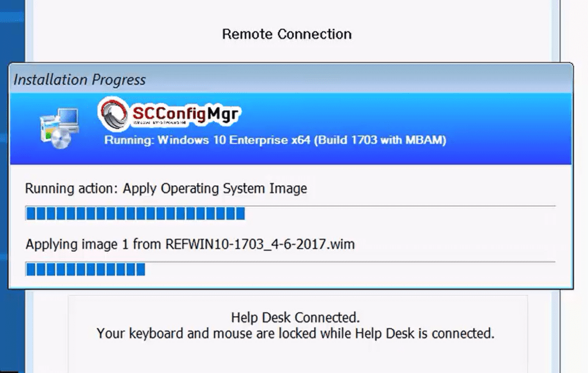The image size is (588, 373).
Task: Click the keyboard and mouse locked notice
Action: click(x=295, y=333)
